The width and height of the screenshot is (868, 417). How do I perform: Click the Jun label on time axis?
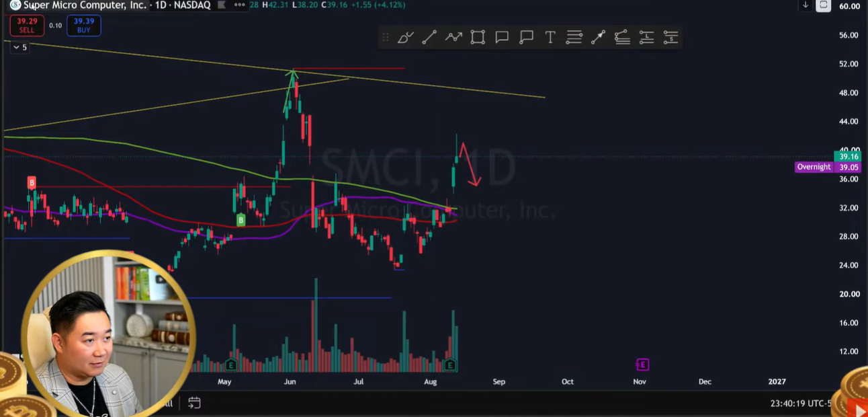coord(290,381)
